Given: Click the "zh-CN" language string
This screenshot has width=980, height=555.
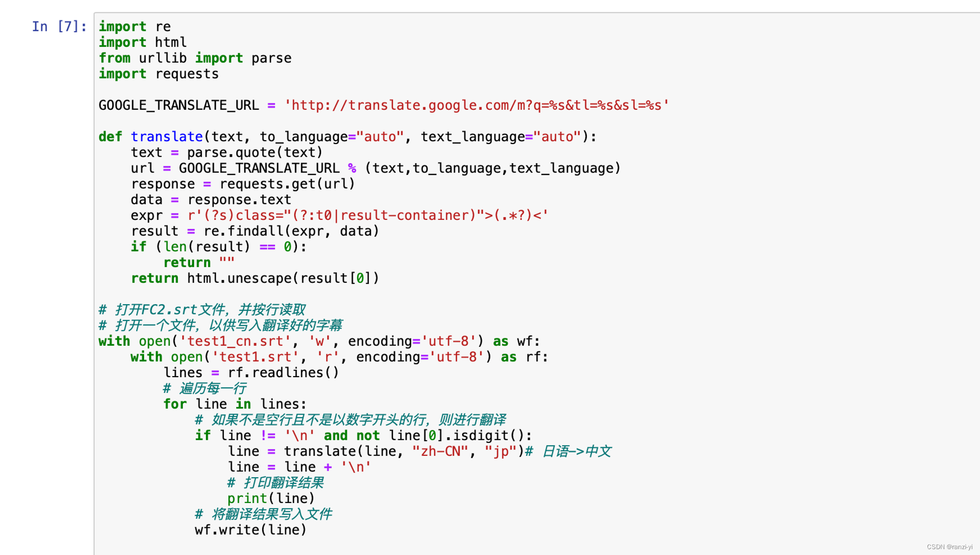Looking at the screenshot, I should click(x=440, y=451).
